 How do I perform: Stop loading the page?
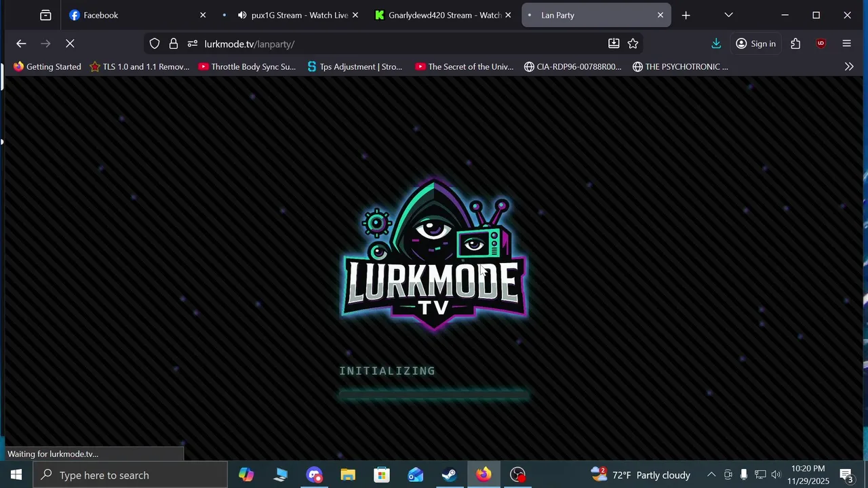70,43
